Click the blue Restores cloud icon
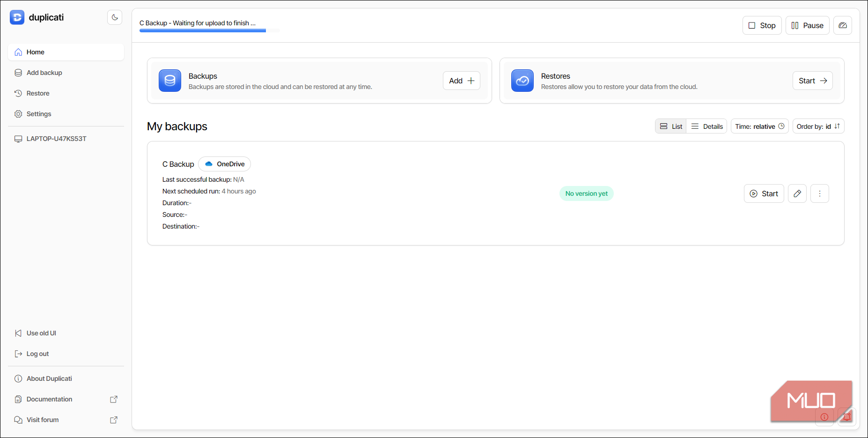Image resolution: width=868 pixels, height=438 pixels. [x=522, y=81]
